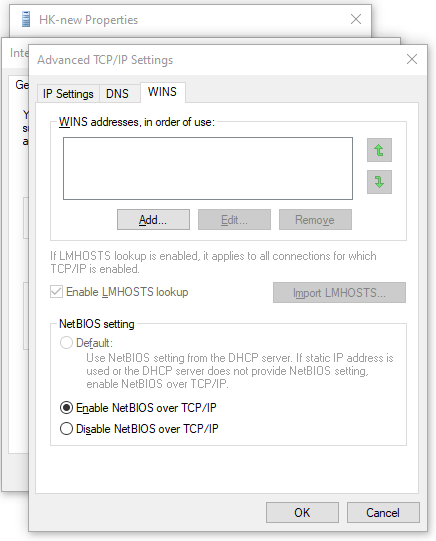Click the HK-new Properties server icon
The width and height of the screenshot is (436, 541).
click(26, 19)
